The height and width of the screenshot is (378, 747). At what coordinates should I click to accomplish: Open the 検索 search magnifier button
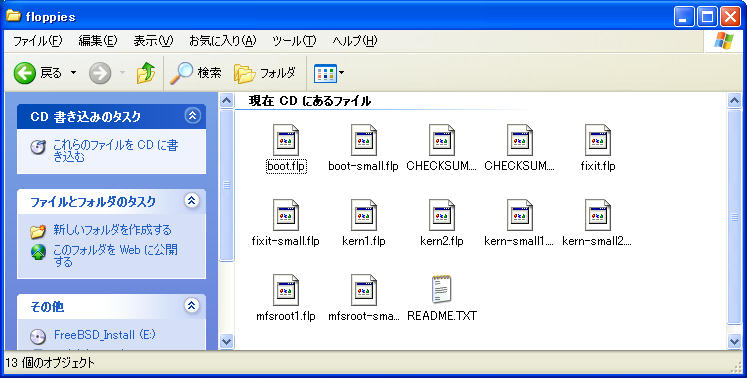click(195, 73)
